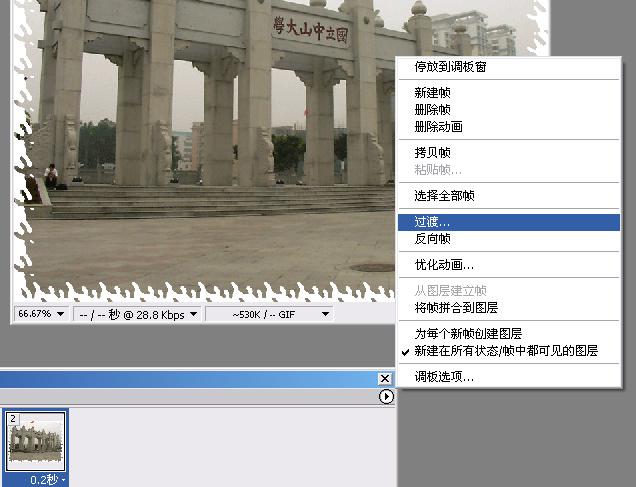Click 选择全部帧 menu item

(x=509, y=196)
